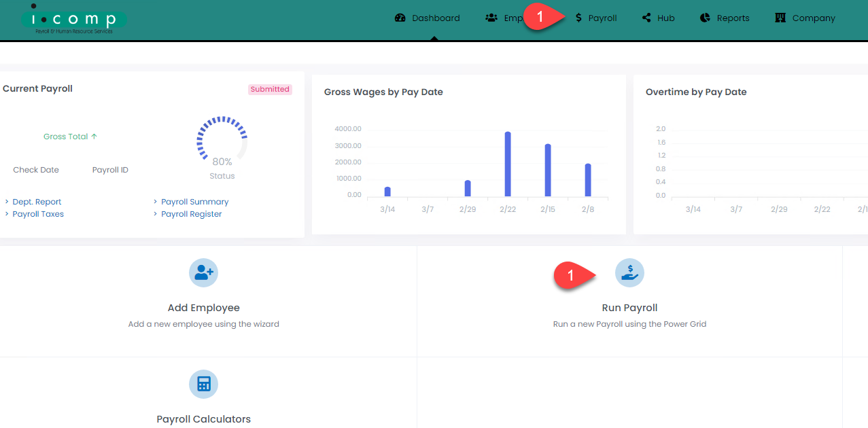Click the 2/29 bar in Gross Wages chart

[x=468, y=188]
